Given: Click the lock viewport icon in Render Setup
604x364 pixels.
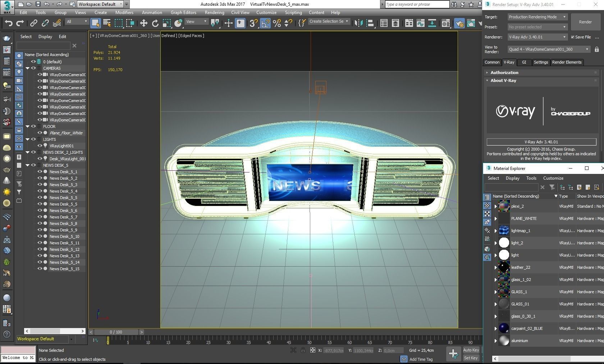Looking at the screenshot, I should pyautogui.click(x=596, y=49).
